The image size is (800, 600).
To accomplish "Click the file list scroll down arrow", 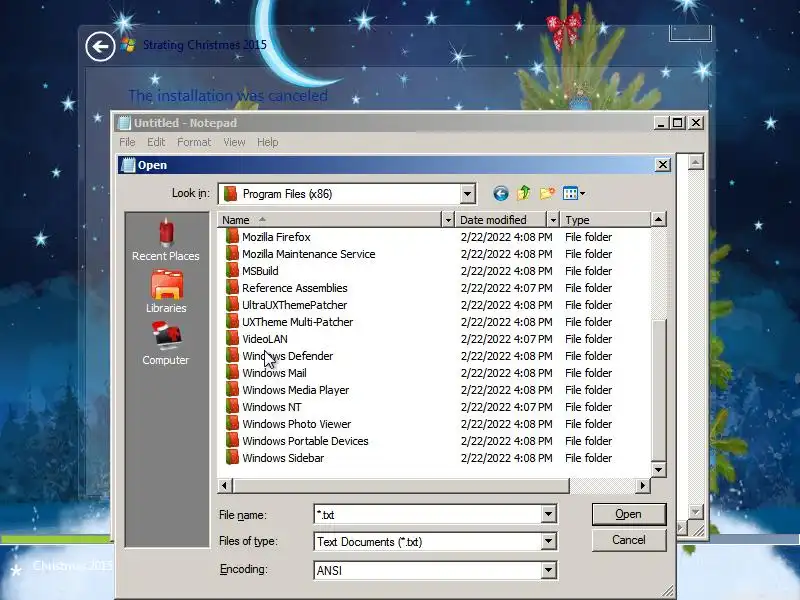I will tap(659, 470).
